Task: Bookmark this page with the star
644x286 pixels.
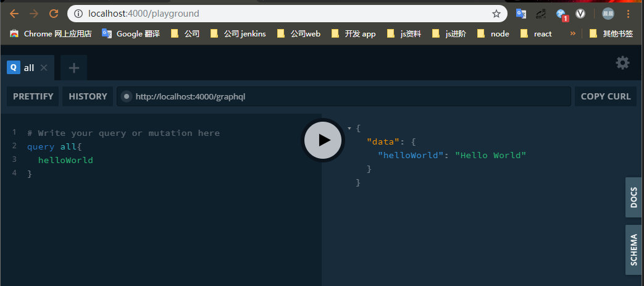Action: (496, 14)
